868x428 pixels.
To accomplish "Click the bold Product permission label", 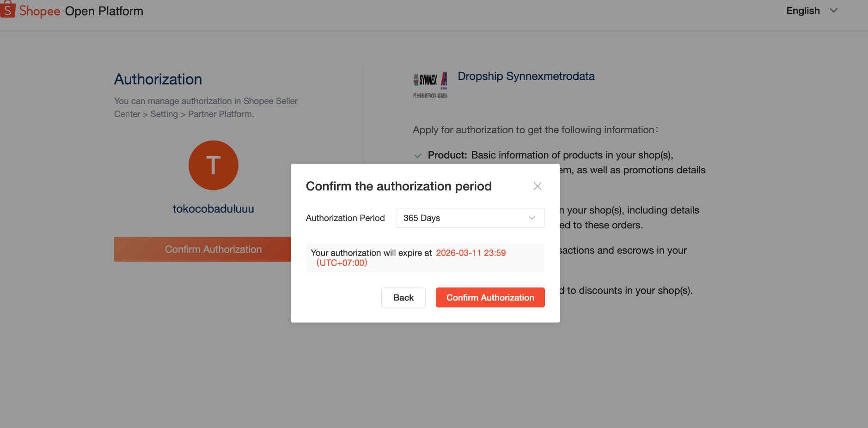I will [x=447, y=155].
